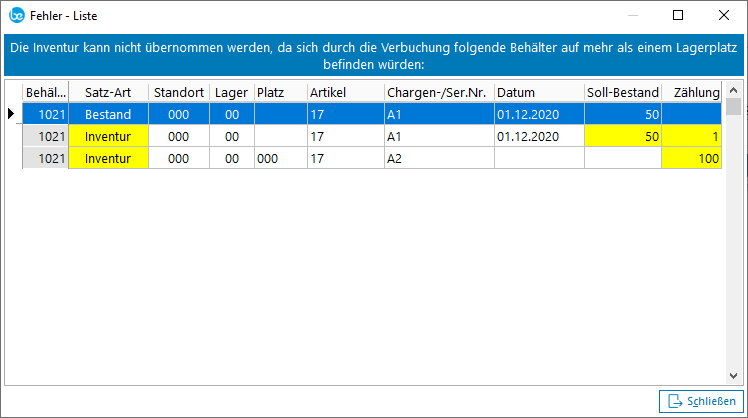Maximize the Fehler - Liste window
Image resolution: width=748 pixels, height=418 pixels.
[678, 16]
